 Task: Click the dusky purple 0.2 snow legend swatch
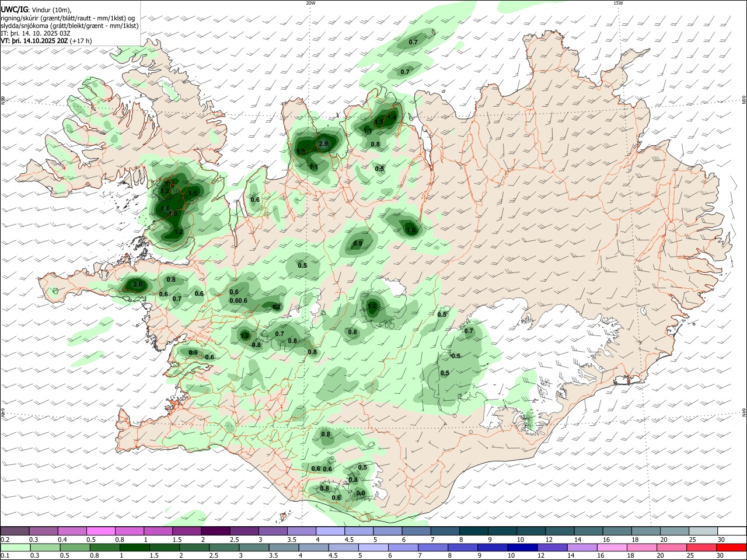point(15,531)
